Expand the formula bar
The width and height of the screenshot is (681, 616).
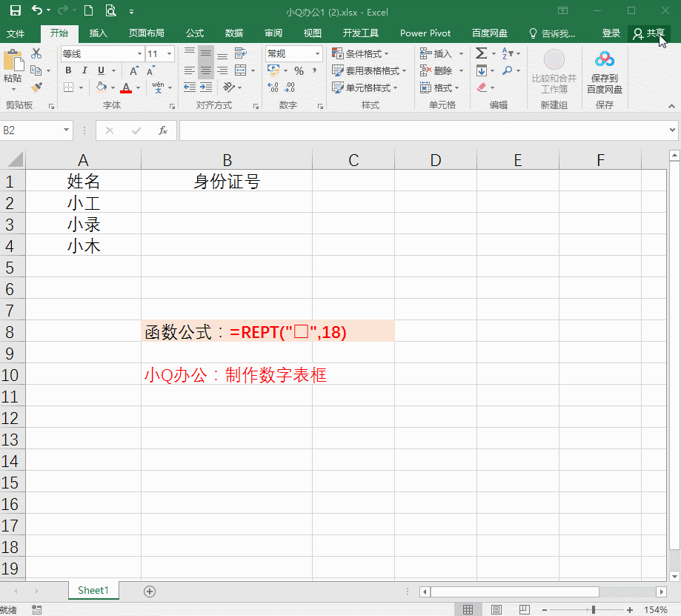[672, 130]
